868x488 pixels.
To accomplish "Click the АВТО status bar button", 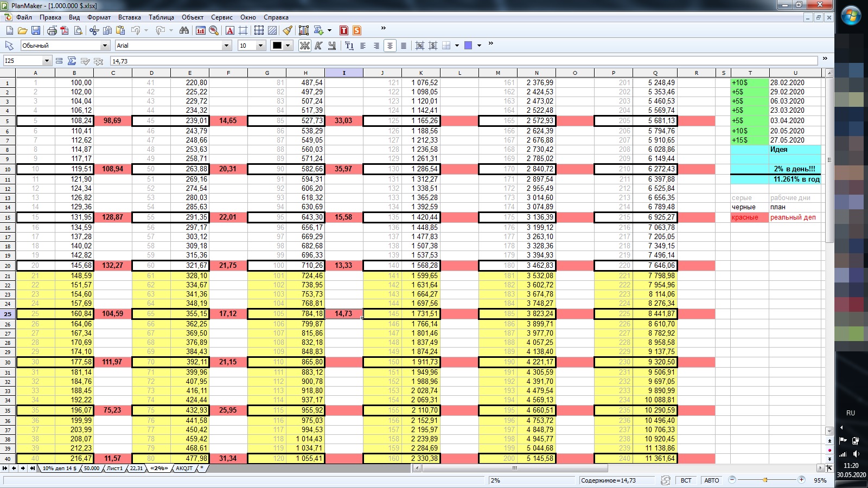I will coord(711,480).
